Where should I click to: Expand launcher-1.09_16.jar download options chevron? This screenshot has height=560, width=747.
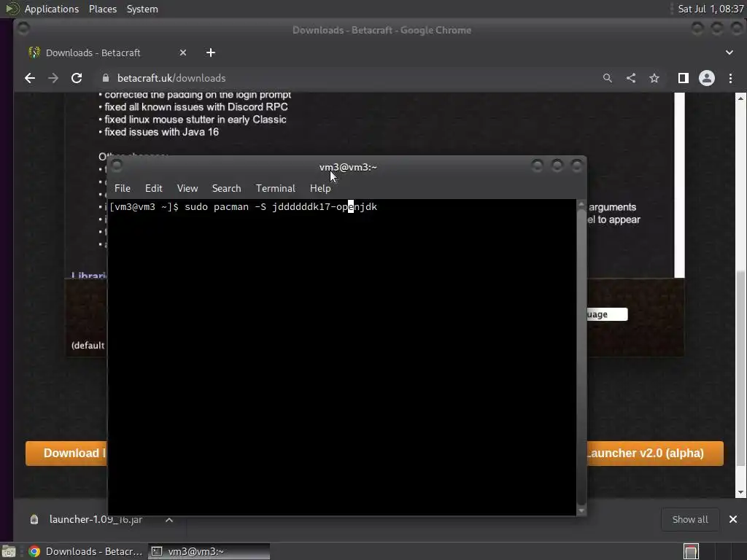point(169,520)
